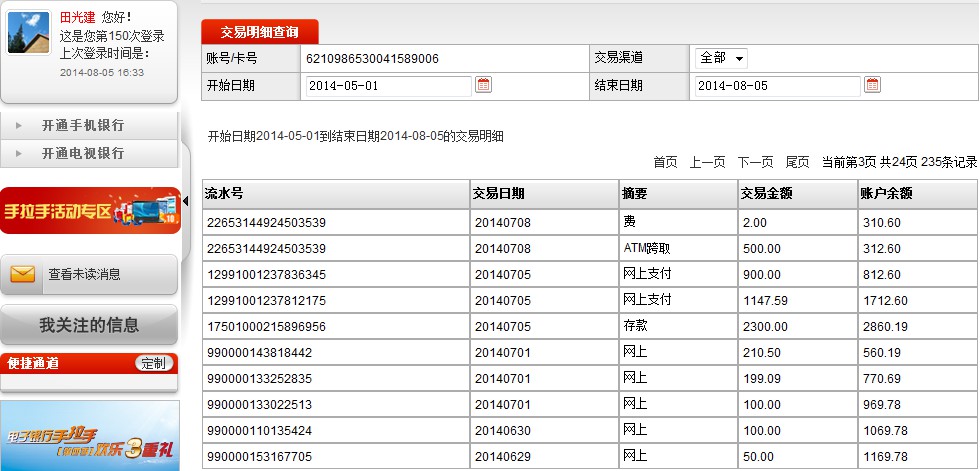The image size is (980, 471).
Task: Open 我关注的信息 panel button
Action: pos(89,325)
